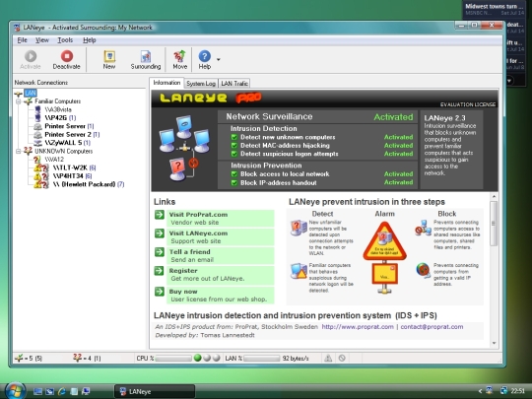Click the LAN % usage bar
This screenshot has width=532, height=399.
[x=262, y=359]
